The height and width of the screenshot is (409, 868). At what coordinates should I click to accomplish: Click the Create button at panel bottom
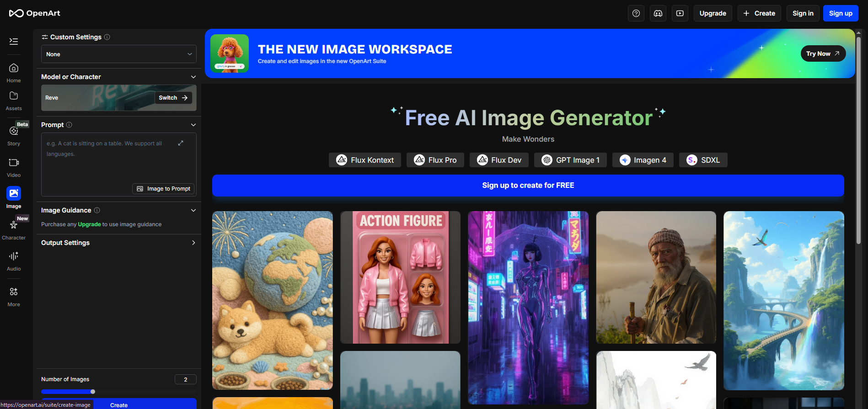tap(119, 404)
